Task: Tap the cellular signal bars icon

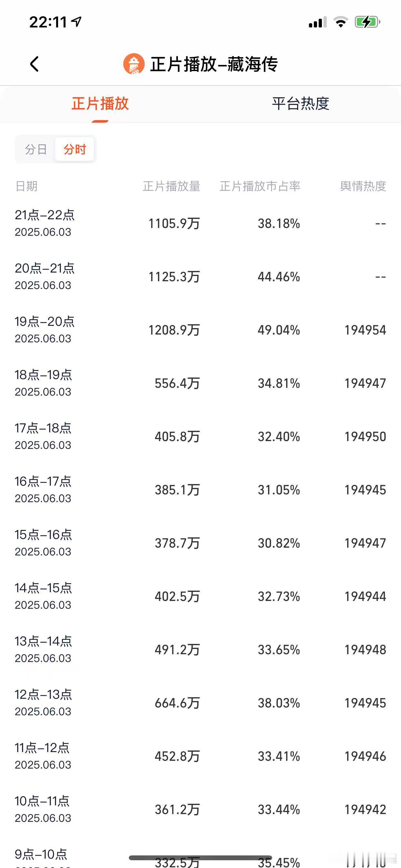Action: click(317, 22)
